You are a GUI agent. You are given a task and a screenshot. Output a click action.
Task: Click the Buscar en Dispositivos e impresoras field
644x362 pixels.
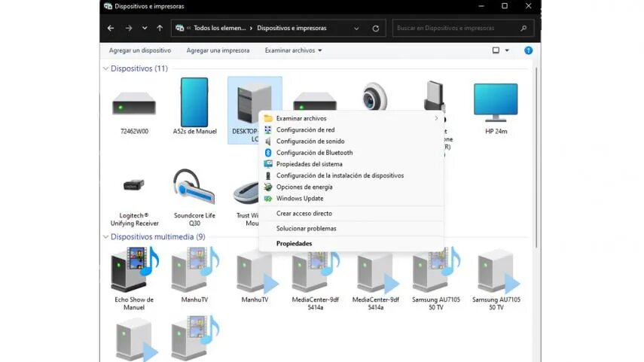[x=463, y=28]
